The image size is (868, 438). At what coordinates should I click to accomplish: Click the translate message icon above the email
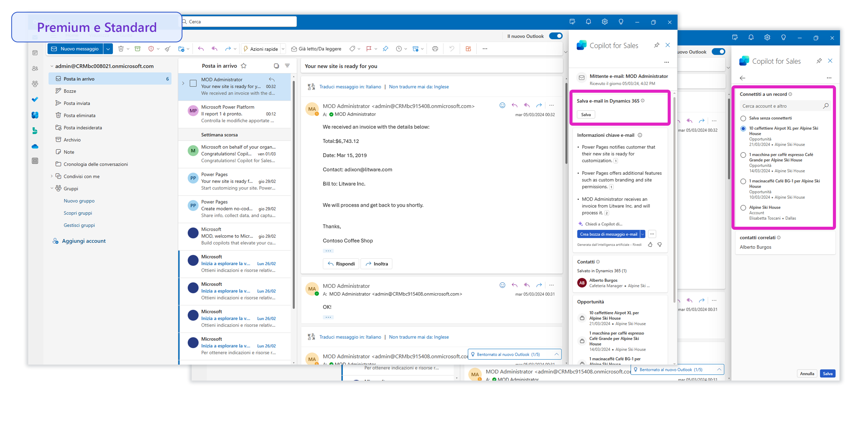(312, 87)
